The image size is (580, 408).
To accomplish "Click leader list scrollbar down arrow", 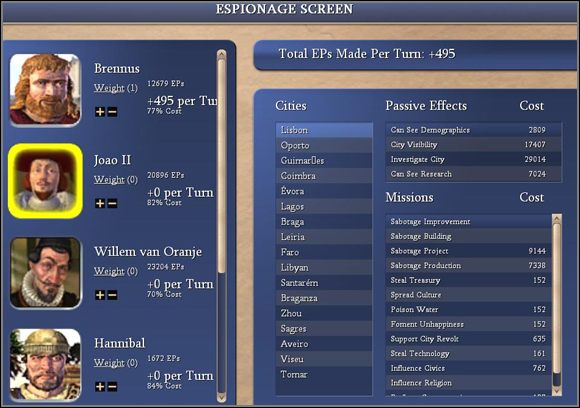I will 222,397.
